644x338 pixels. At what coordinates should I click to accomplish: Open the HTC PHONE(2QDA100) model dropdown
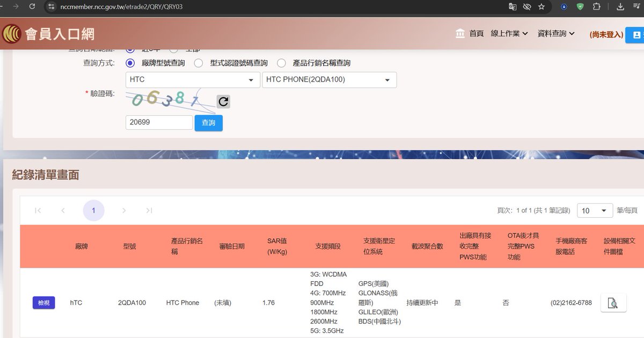click(x=330, y=79)
